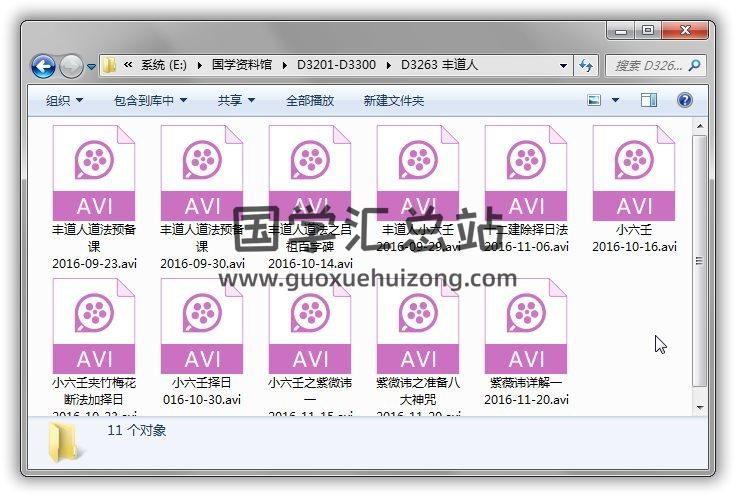Click the Back navigation arrow button
This screenshot has height=497, width=736.
43,66
